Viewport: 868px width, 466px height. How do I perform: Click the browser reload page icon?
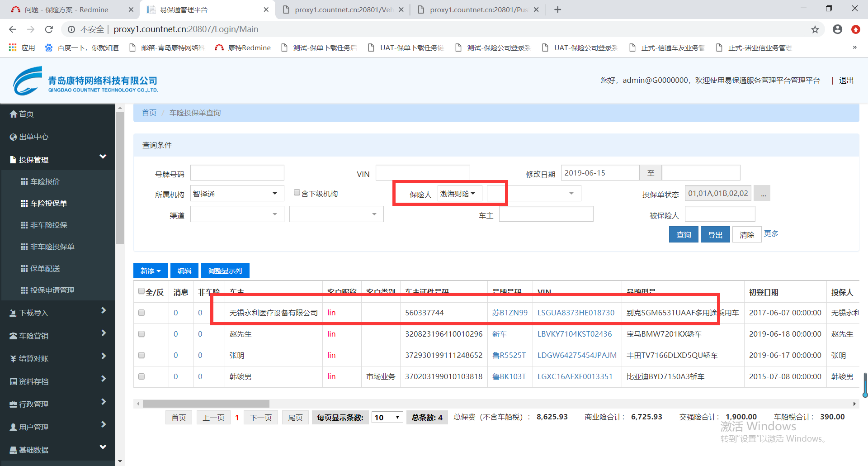click(49, 29)
